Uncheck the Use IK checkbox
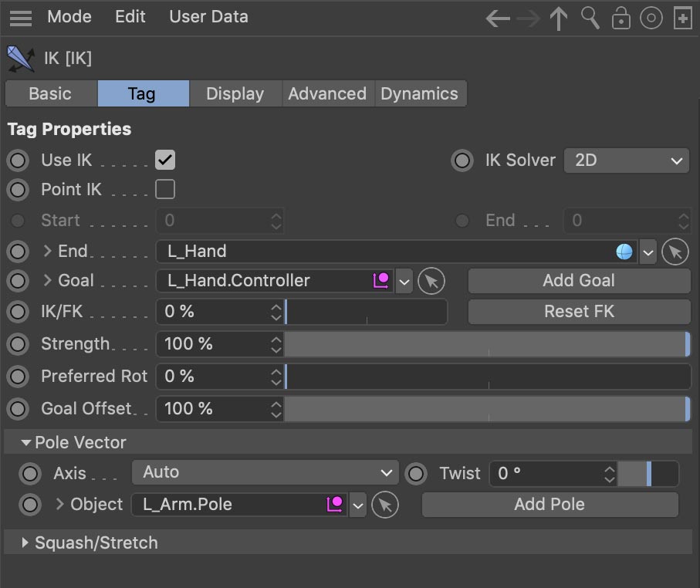Image resolution: width=700 pixels, height=588 pixels. pos(164,161)
